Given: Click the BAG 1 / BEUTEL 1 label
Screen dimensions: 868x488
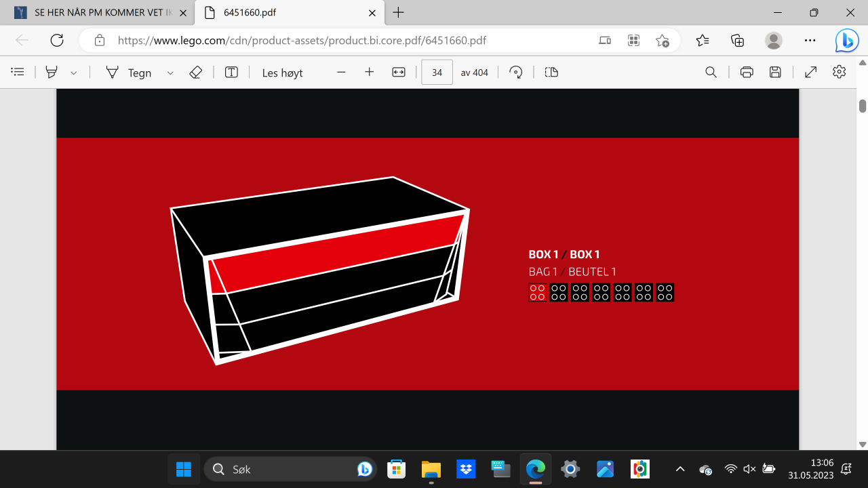Looking at the screenshot, I should point(572,272).
